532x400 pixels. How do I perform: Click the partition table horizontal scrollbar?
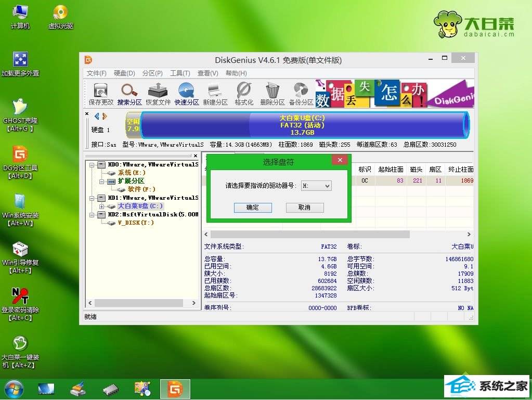pos(310,235)
